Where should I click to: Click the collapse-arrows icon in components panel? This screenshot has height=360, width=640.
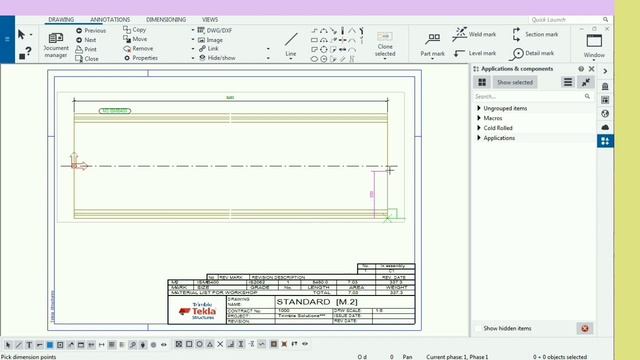pyautogui.click(x=586, y=82)
